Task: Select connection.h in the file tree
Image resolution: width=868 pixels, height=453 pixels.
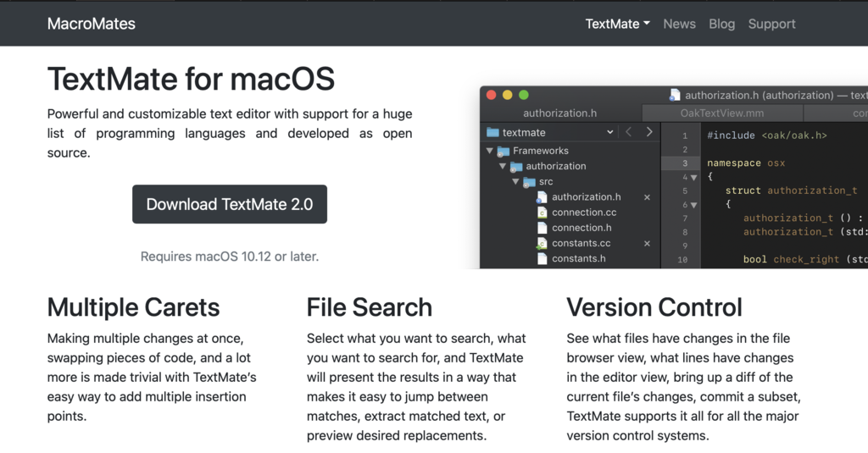Action: tap(581, 228)
